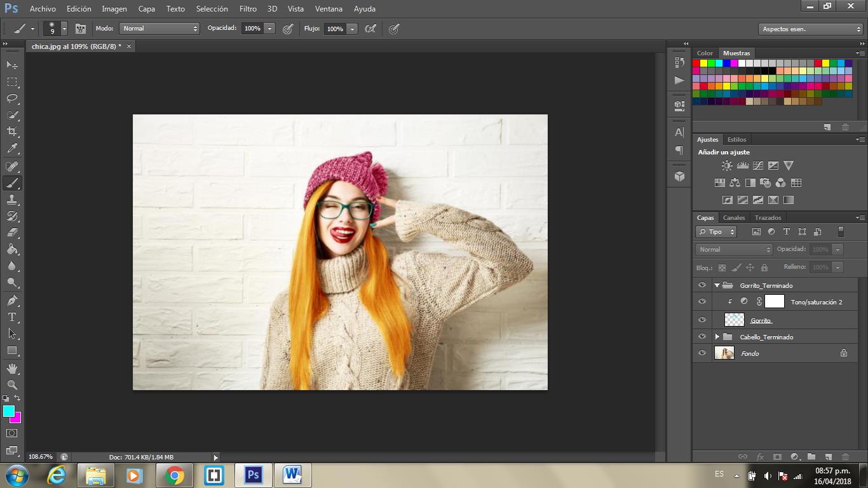Switch to the Estilos tab
The image size is (868, 488).
tap(736, 140)
